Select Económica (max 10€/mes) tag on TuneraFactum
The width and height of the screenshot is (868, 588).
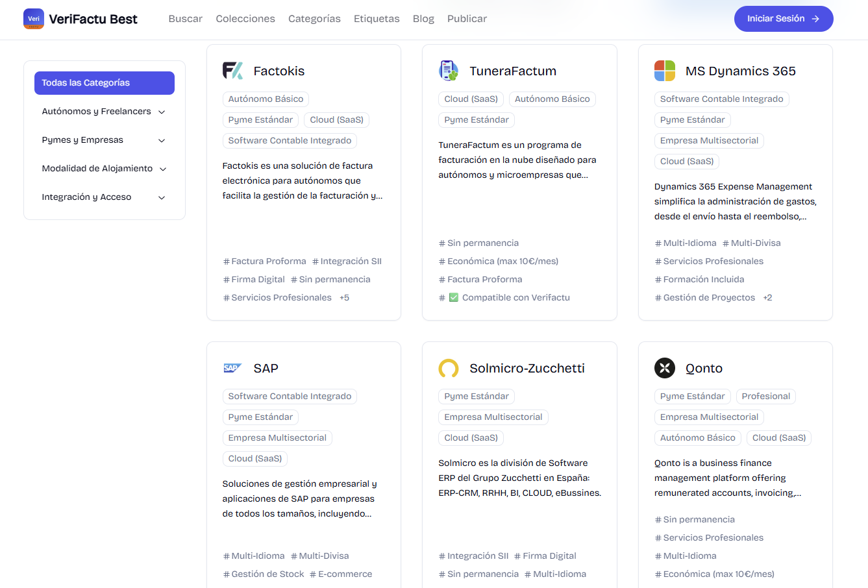pos(499,262)
